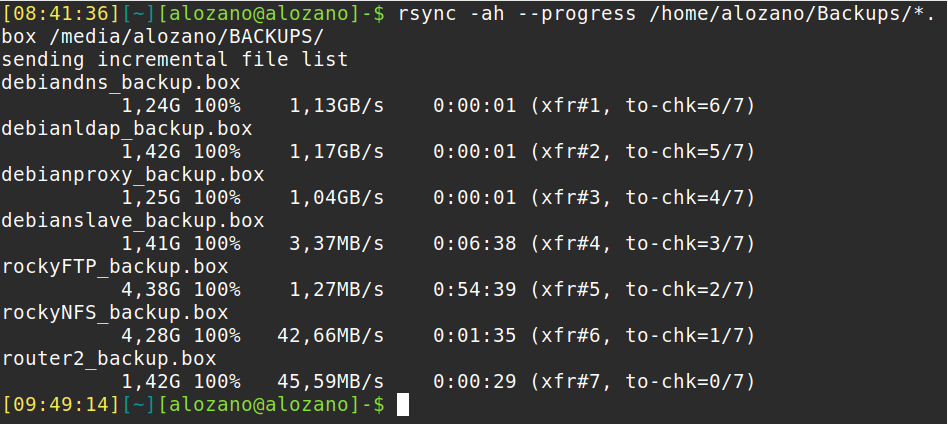This screenshot has width=948, height=424.
Task: Click the 3,37MB/s transfer speed
Action: coord(337,243)
